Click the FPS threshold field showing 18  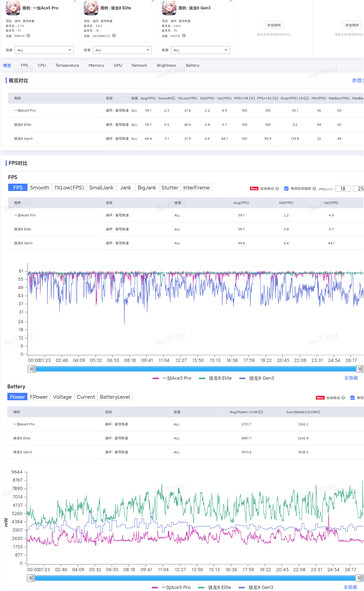[x=343, y=188]
